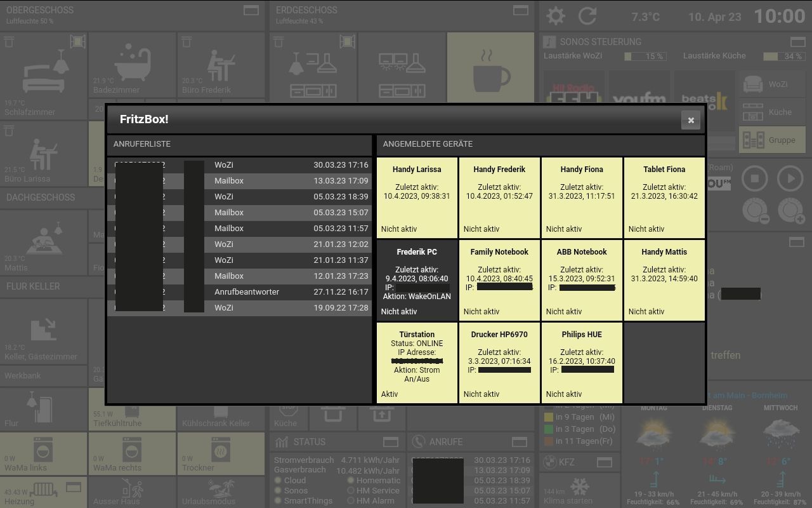Click Aktion: WakeOnLAN on Frederik PC
812x508 pixels.
pyautogui.click(x=417, y=297)
